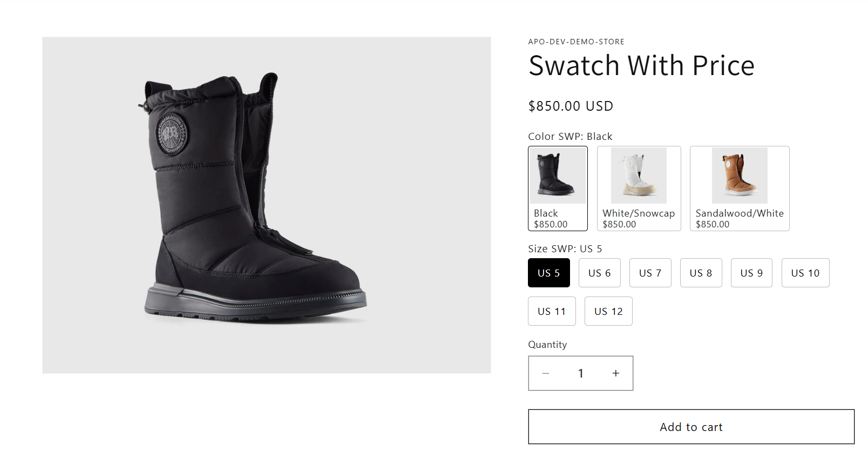Pick size US 8

[701, 273]
